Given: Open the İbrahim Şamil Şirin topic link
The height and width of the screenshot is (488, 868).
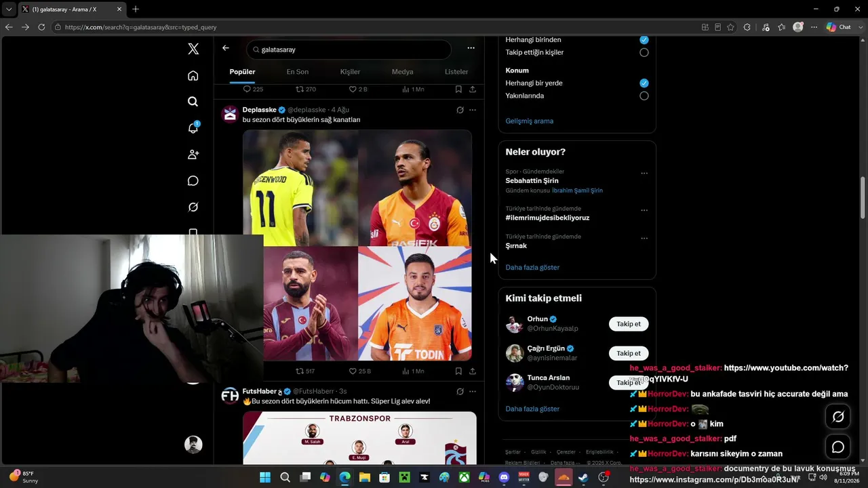Looking at the screenshot, I should tap(577, 191).
